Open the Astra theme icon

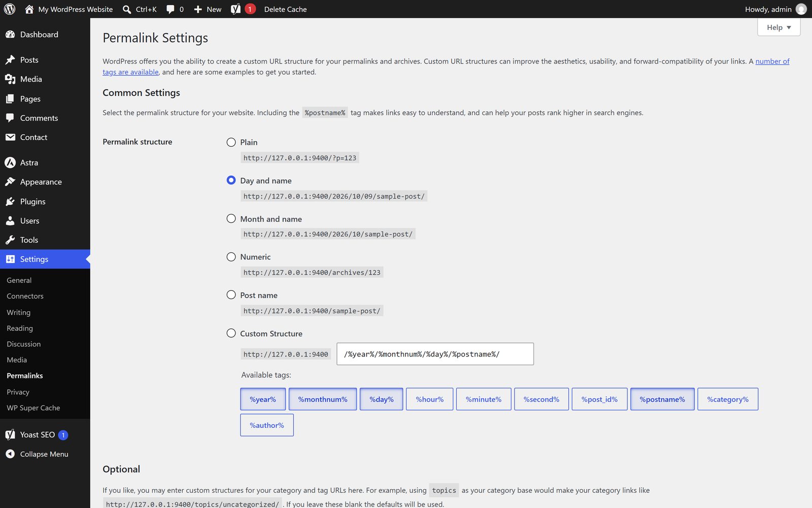point(10,163)
